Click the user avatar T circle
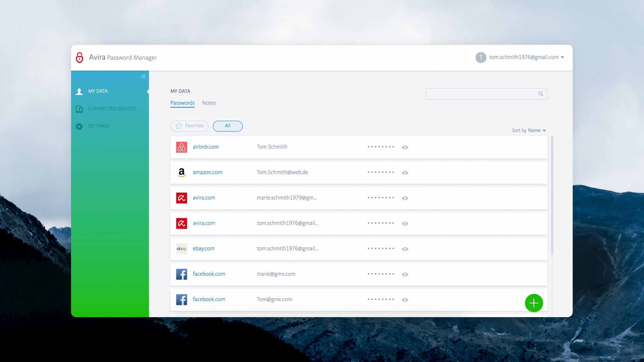 pos(481,58)
